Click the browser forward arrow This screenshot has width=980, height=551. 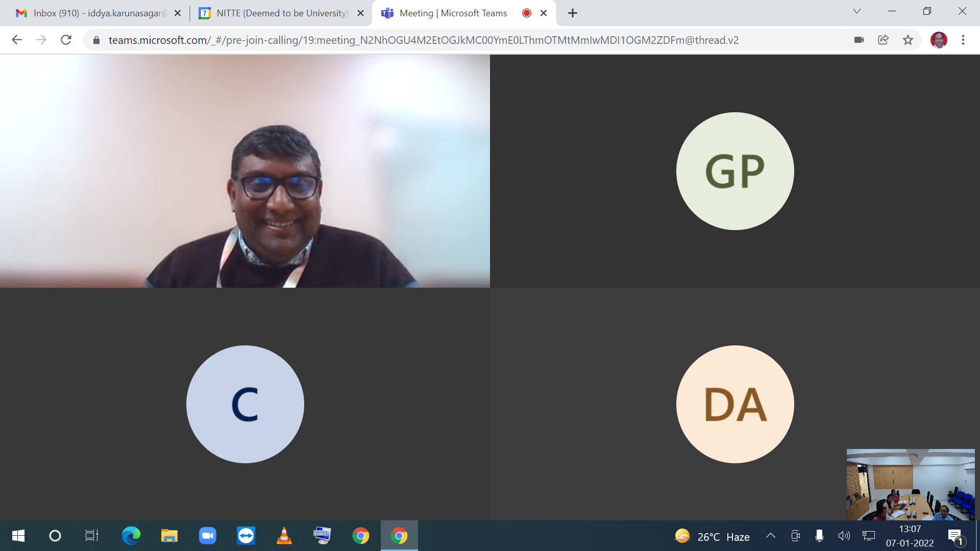point(41,40)
